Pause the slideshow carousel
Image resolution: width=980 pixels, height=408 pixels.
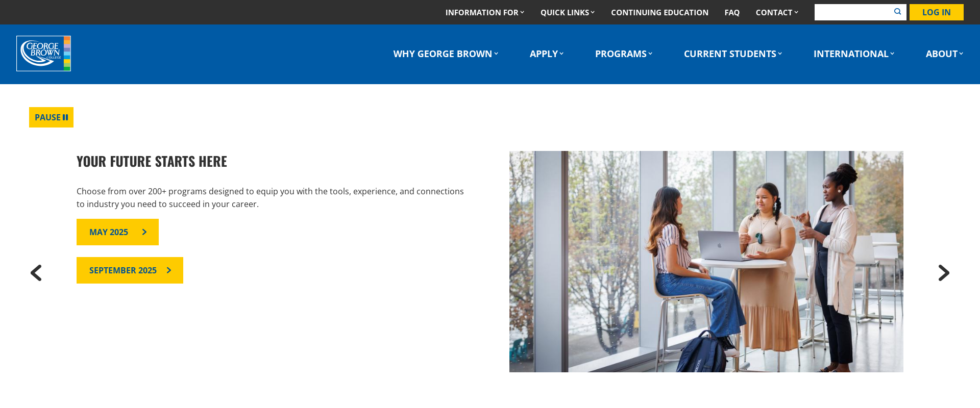click(x=51, y=117)
